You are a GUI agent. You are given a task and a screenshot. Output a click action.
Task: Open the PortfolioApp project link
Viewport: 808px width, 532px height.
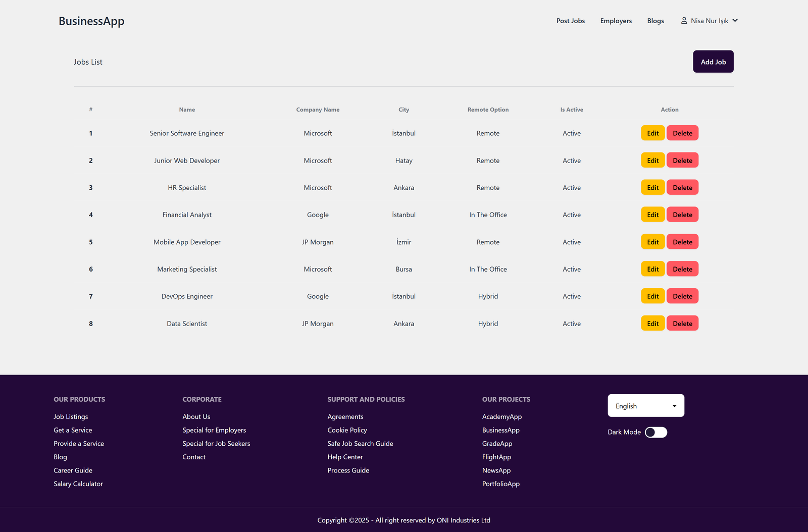tap(500, 484)
